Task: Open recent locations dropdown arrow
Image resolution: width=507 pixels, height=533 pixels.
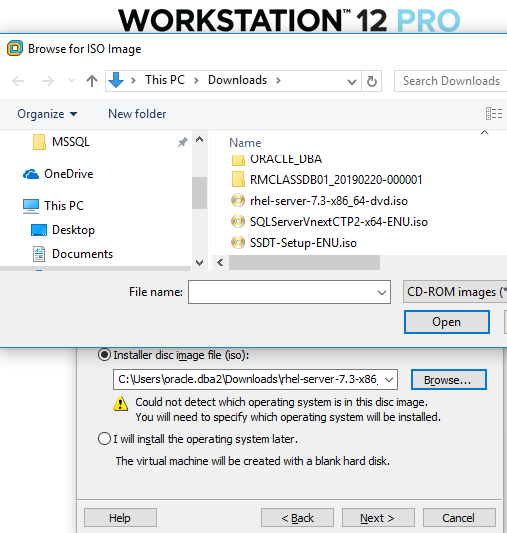Action: (x=71, y=81)
